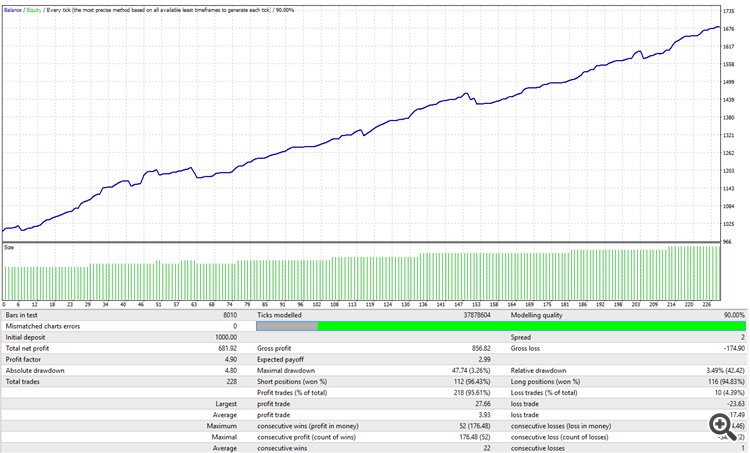Select the short positions value 112 (96.43%)
750x453 pixels.
[x=472, y=381]
